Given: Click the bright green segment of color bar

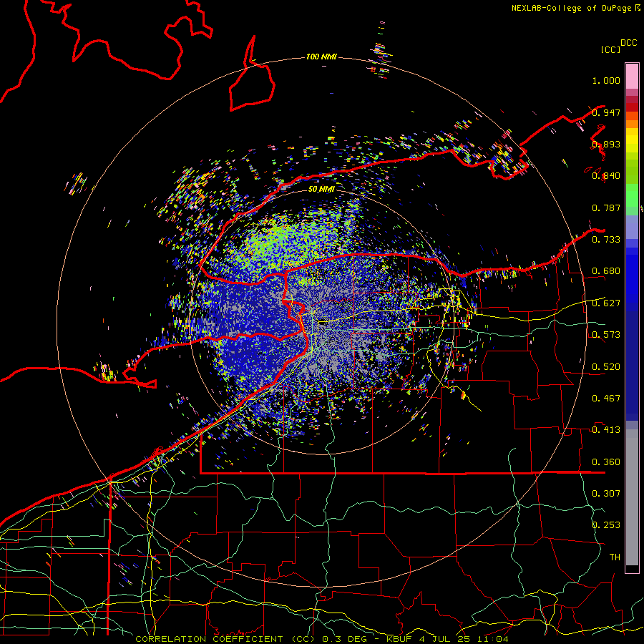Looking at the screenshot, I should [x=632, y=195].
